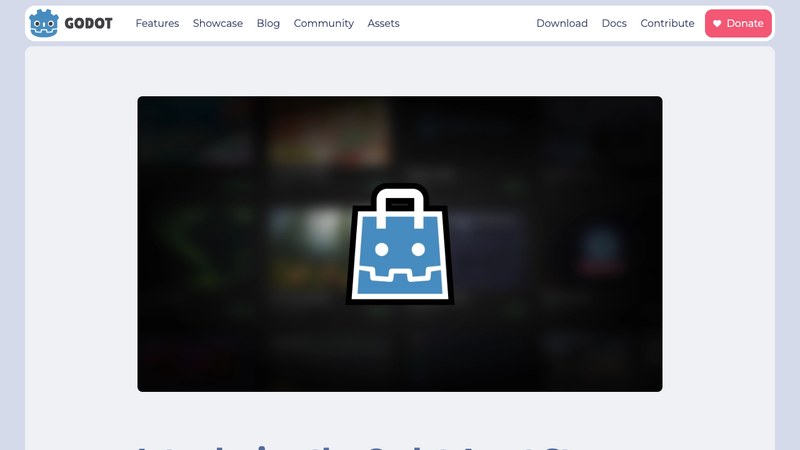Open the Docs link
800x450 pixels.
(614, 23)
